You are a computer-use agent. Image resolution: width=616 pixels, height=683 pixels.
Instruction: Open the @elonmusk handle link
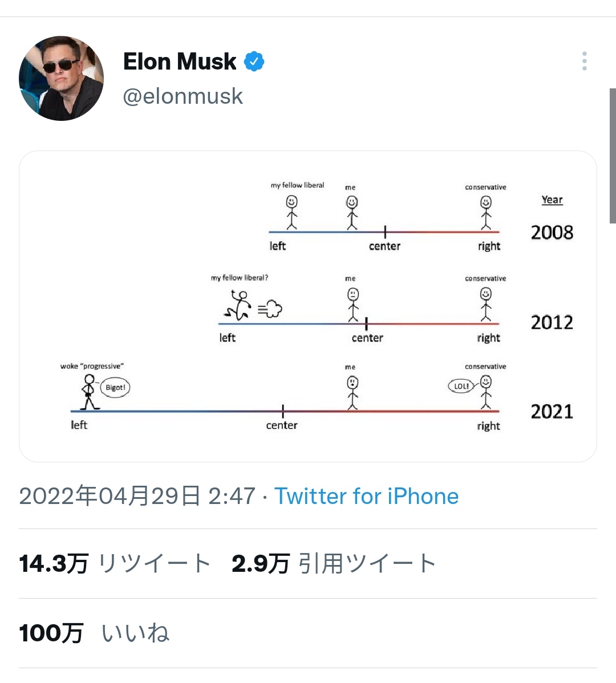(x=183, y=96)
